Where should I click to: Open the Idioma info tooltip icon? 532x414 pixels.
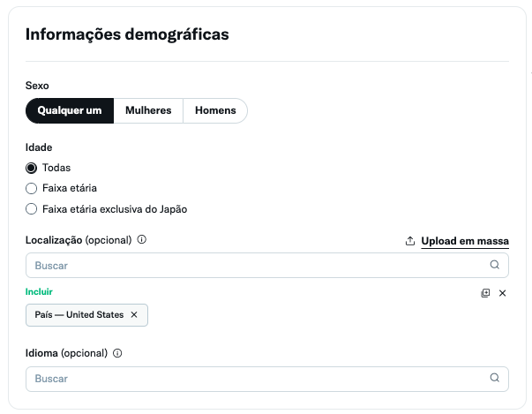[117, 353]
